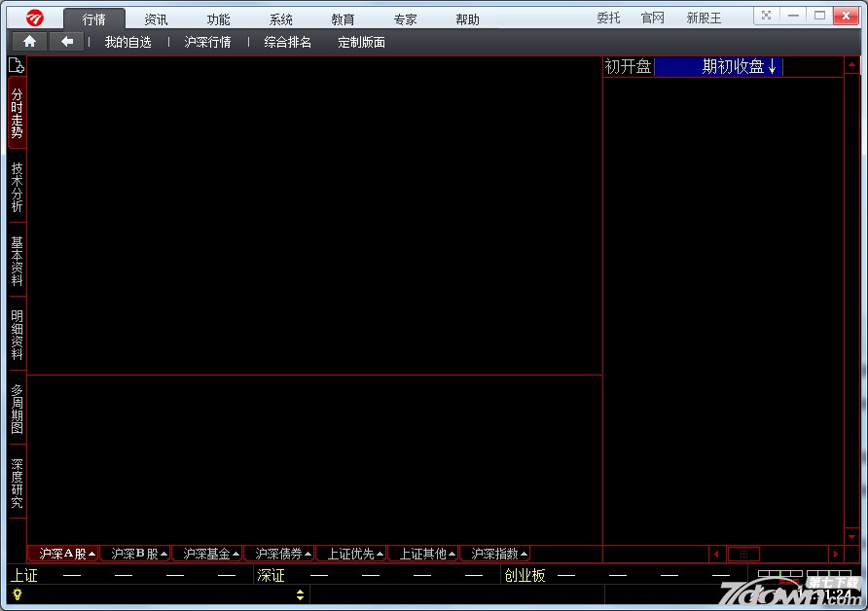Screen dimensions: 868x611
Task: Click the 深证 index label in status bar
Action: point(271,576)
